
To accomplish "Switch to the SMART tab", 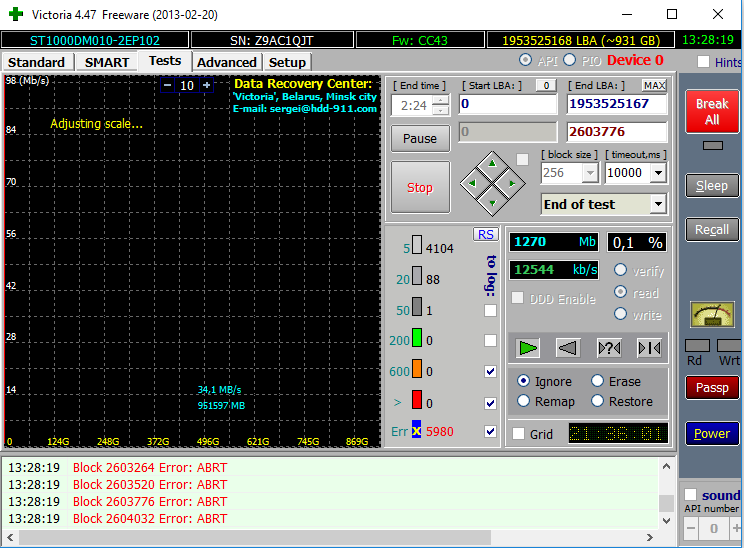I will point(107,63).
